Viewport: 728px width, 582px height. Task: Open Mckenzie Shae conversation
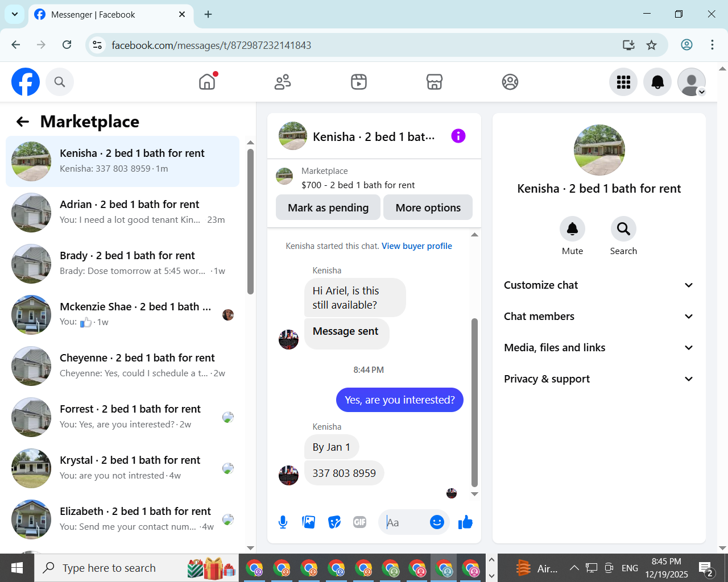pos(122,315)
